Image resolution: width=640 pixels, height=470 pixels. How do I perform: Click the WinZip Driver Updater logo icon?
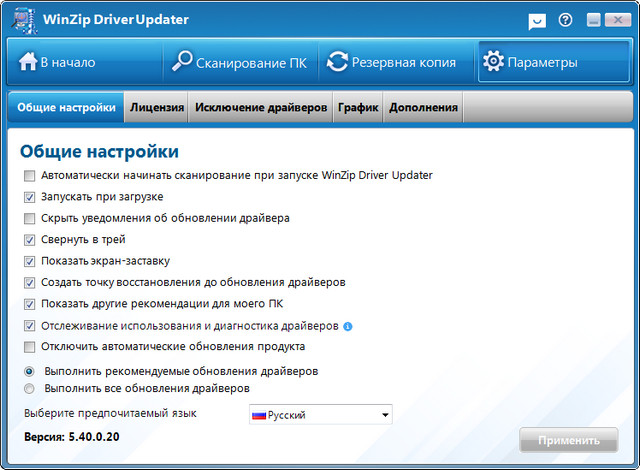coord(21,20)
